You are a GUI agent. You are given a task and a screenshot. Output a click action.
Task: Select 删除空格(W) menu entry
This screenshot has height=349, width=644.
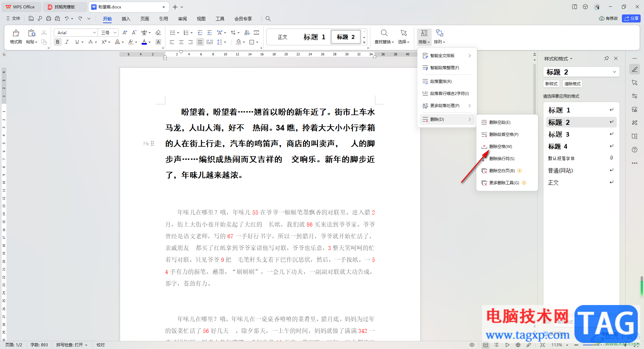[507, 147]
